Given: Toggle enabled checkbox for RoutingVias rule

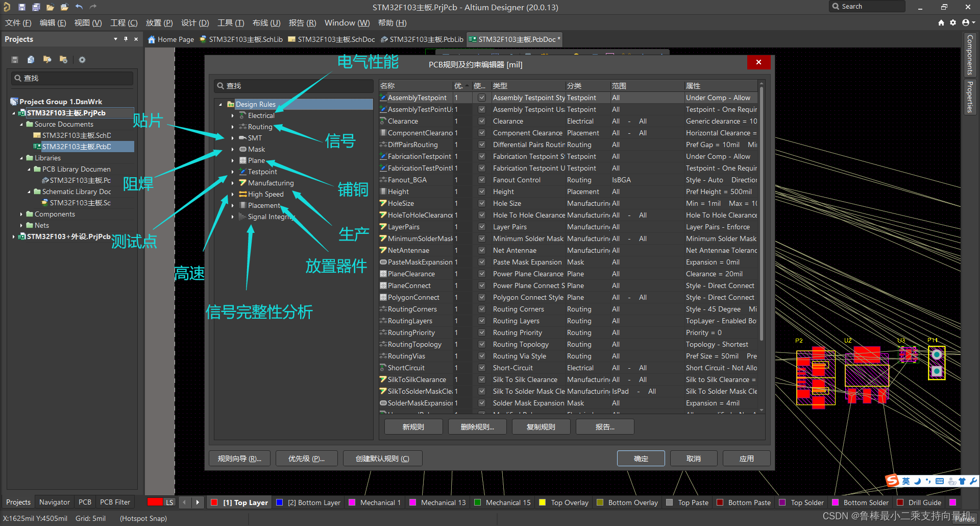Looking at the screenshot, I should pos(481,356).
